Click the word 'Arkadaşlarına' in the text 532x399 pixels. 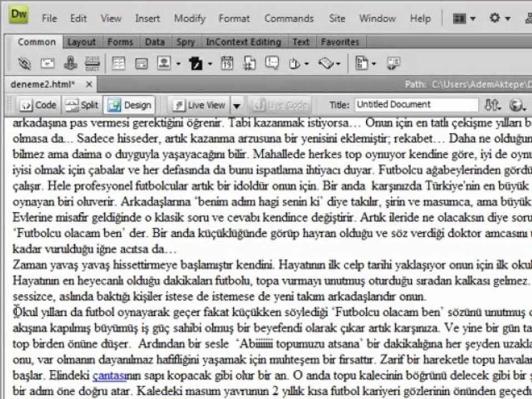pos(156,202)
